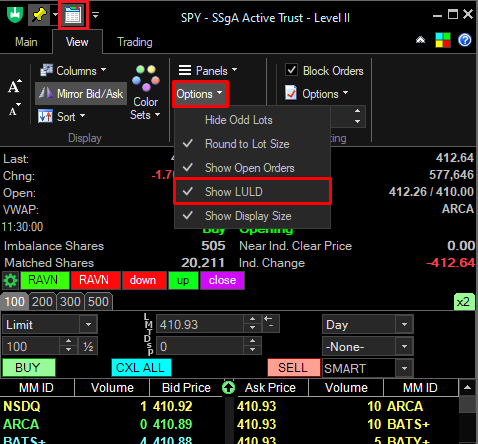Open the Panels dropdown

(208, 70)
